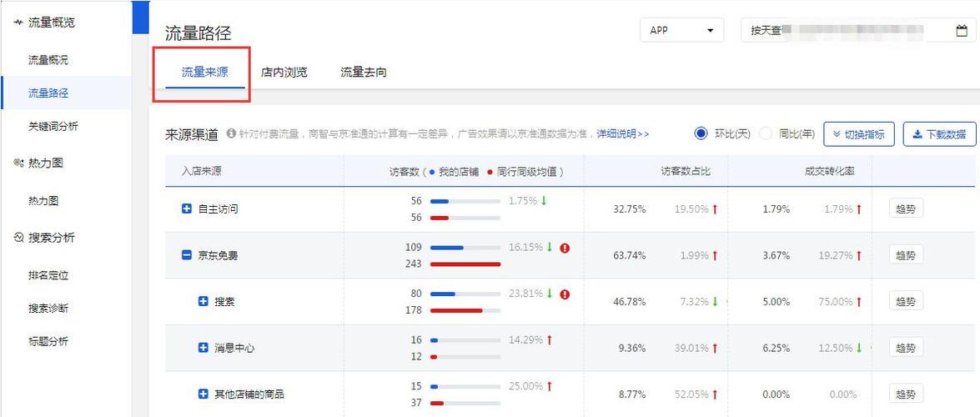Click 趋势 button for 自主访问 row

point(906,208)
